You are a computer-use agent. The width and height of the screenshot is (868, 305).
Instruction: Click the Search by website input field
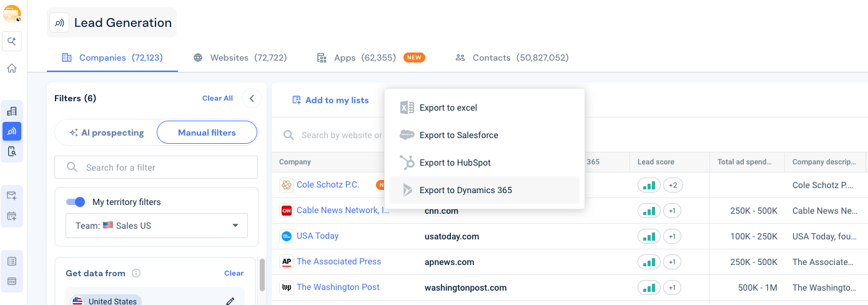pos(341,135)
